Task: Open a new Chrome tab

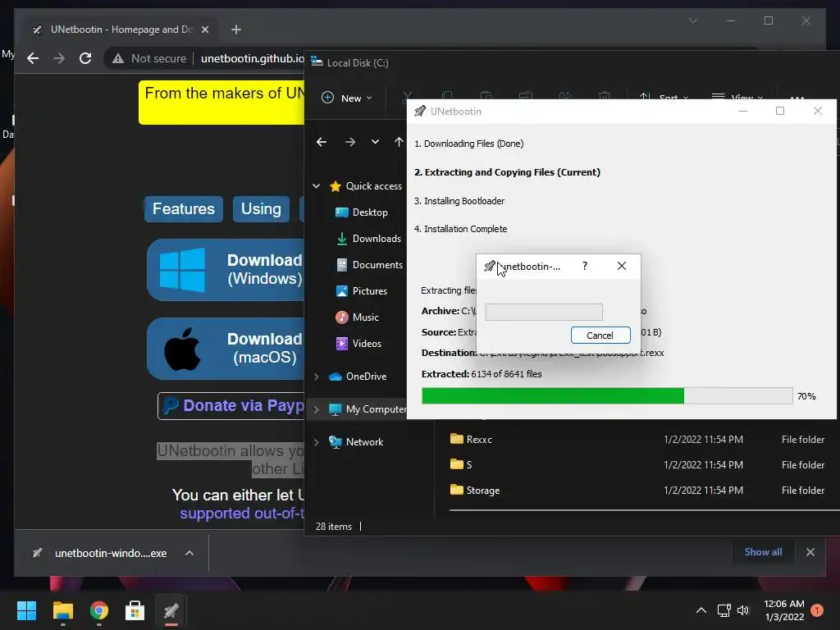Action: pos(236,30)
